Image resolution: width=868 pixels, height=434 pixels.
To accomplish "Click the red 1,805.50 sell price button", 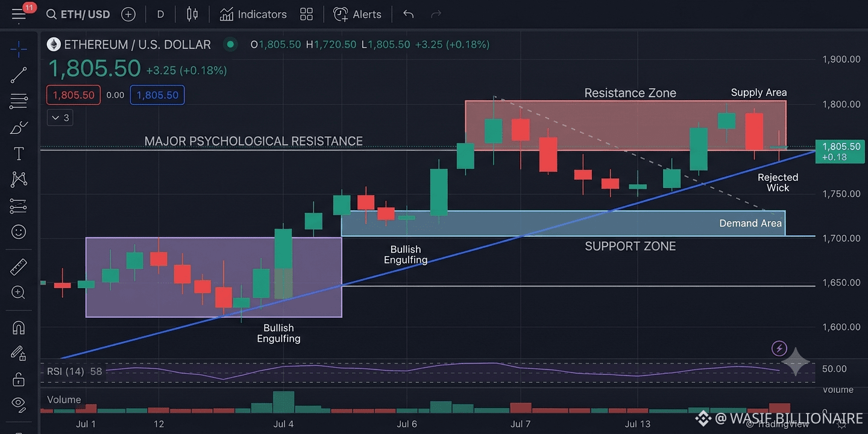I will (74, 95).
